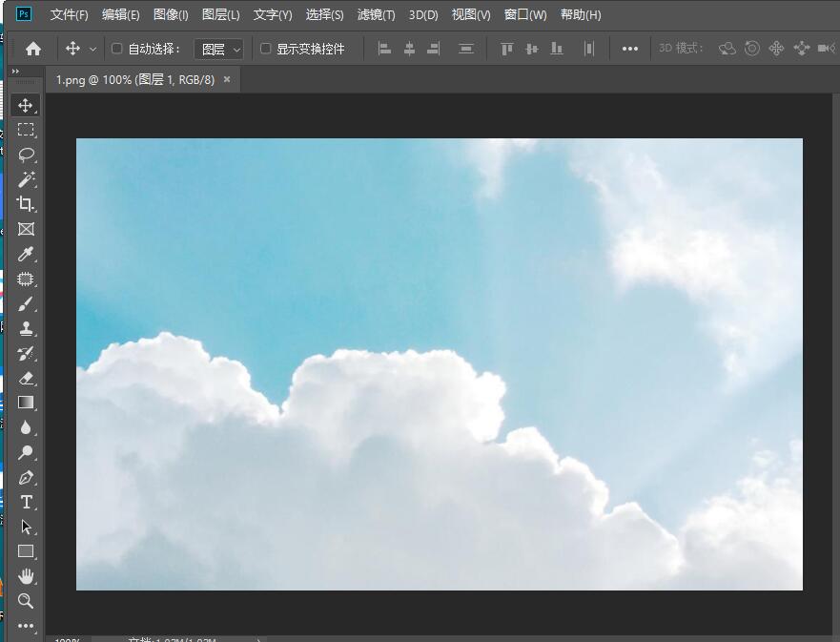Align vertical centers of layers
Viewport: 840px width, 642px height.
531,49
